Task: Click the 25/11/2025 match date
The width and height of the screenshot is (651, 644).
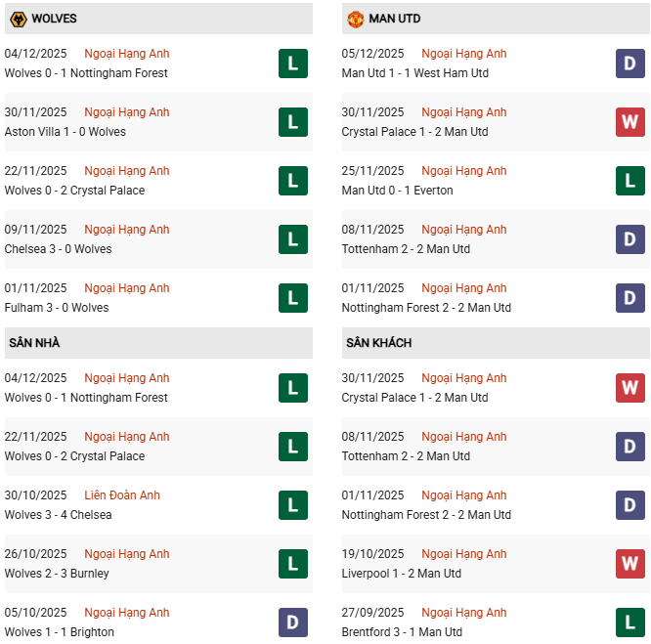Action: (372, 171)
